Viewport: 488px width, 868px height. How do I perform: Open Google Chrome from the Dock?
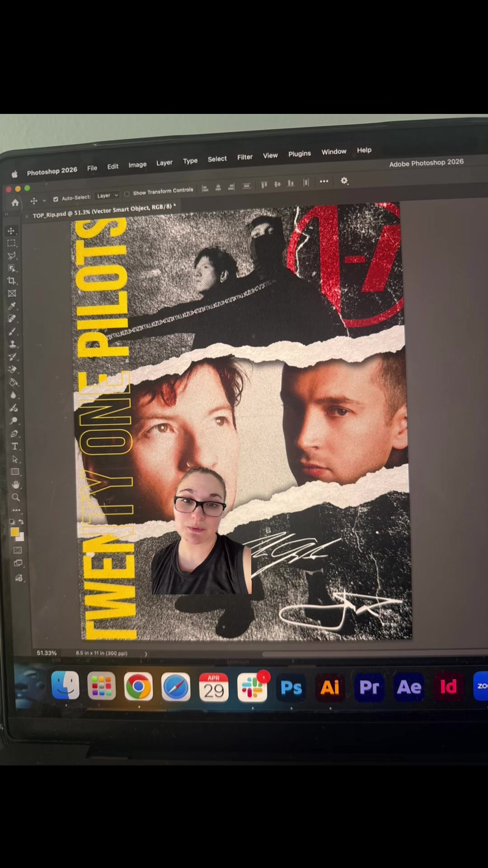pos(138,687)
